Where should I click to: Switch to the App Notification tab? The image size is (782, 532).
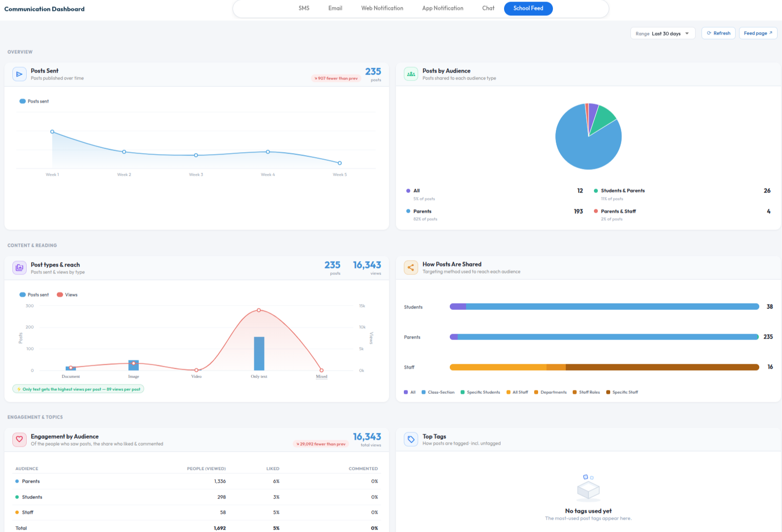[x=443, y=8]
